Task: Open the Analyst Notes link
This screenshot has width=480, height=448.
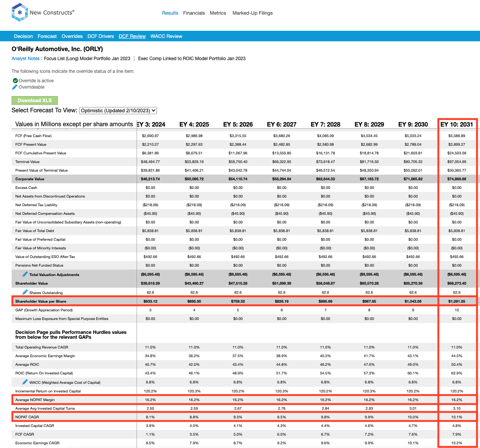Action: click(26, 59)
